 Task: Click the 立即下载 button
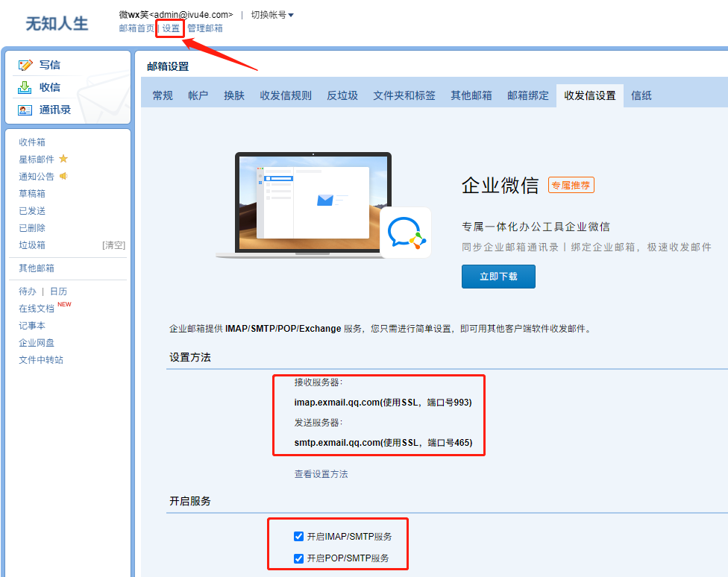[x=498, y=276]
